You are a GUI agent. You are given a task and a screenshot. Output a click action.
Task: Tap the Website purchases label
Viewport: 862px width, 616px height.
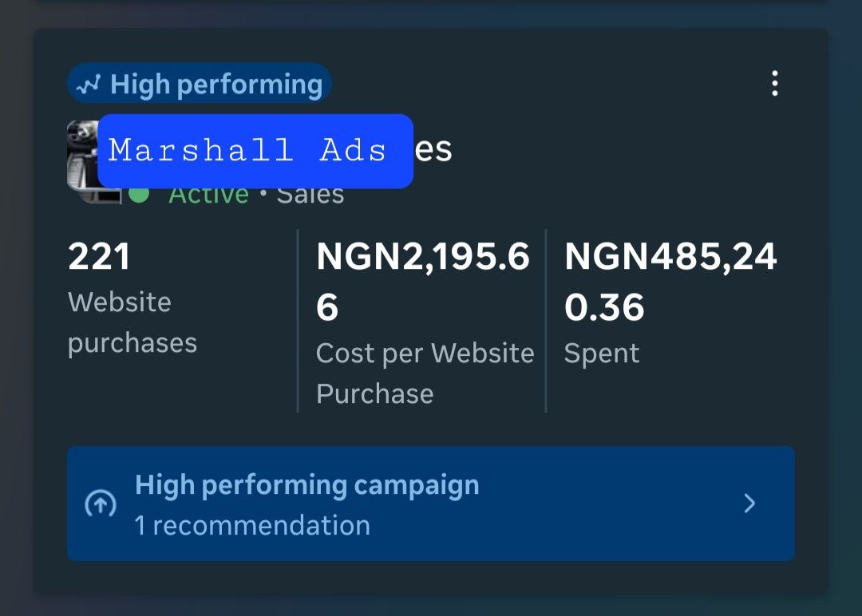point(132,322)
